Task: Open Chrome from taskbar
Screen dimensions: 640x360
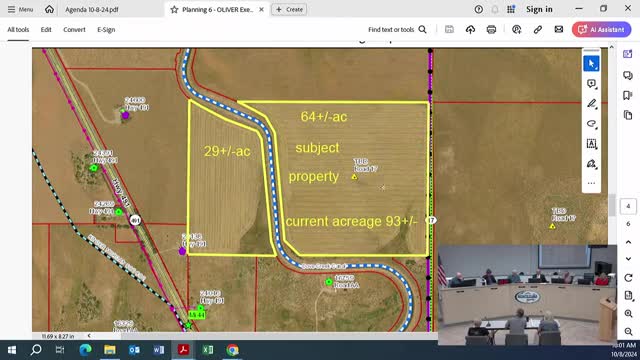Action: (x=232, y=350)
